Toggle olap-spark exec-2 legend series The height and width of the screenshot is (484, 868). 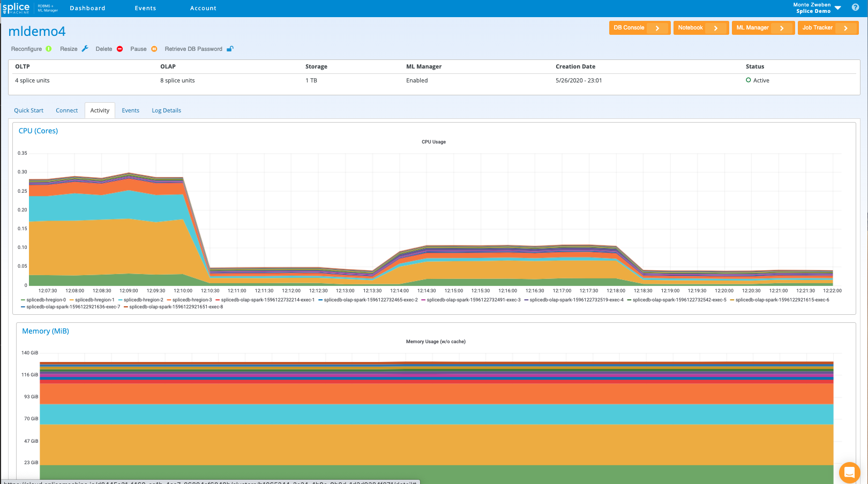tap(368, 300)
